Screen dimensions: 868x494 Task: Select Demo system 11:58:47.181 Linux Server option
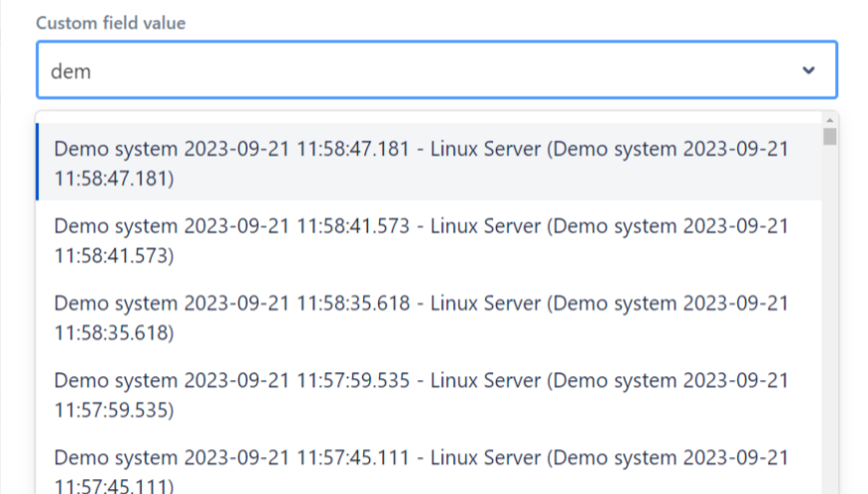420,163
